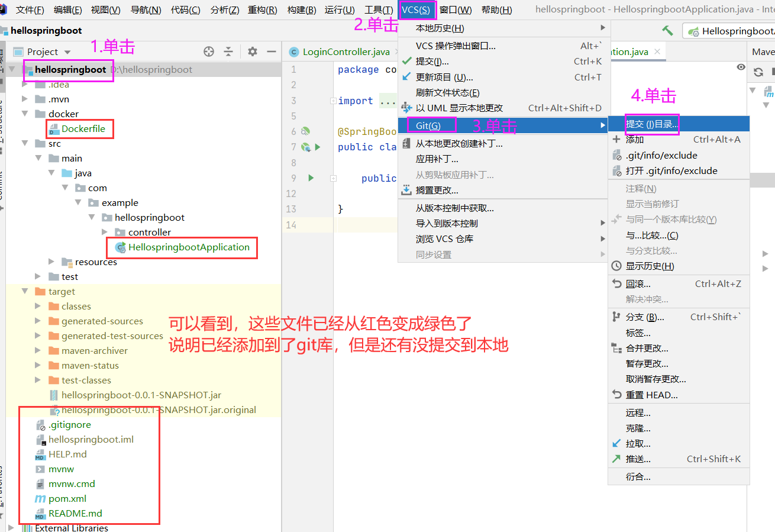Select hellospringboot-0.0.1-SNAPSHOT.jar file
Screen dimensions: 775x532
click(x=141, y=395)
